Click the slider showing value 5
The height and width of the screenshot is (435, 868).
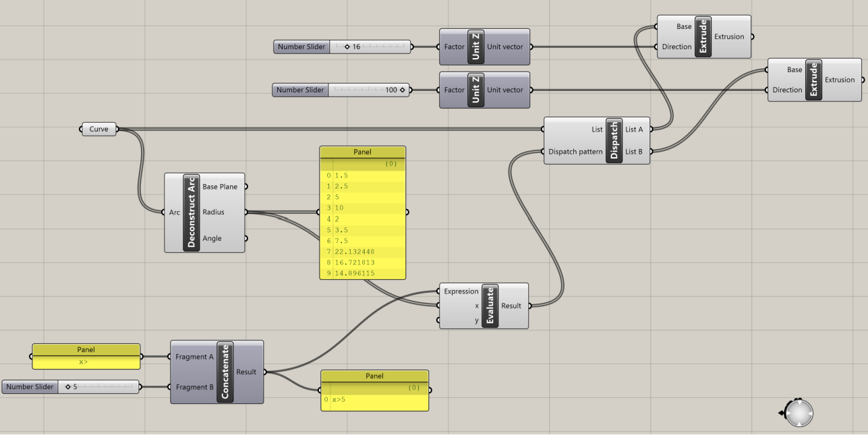pyautogui.click(x=98, y=387)
